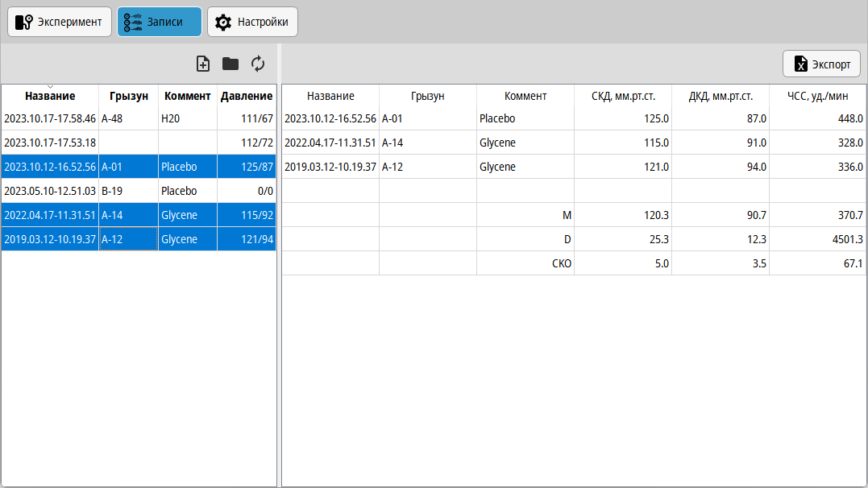Click the new record file icon
Image resolution: width=868 pixels, height=488 pixels.
coord(203,64)
